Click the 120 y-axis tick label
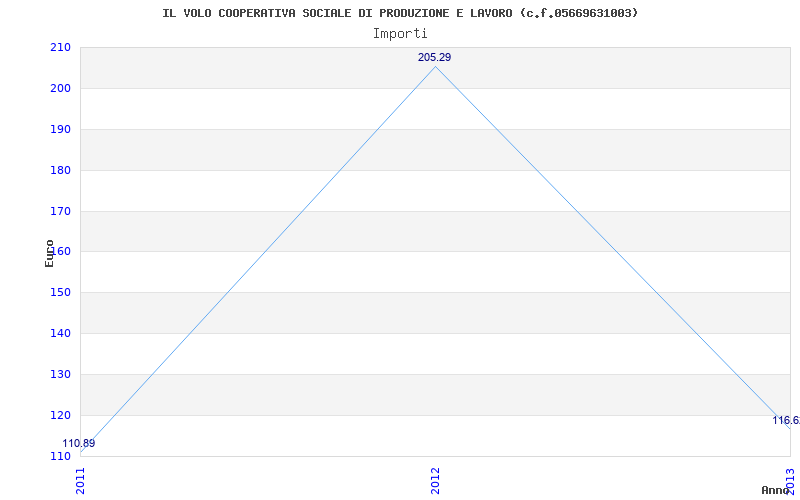Image resolution: width=800 pixels, height=500 pixels. 60,415
